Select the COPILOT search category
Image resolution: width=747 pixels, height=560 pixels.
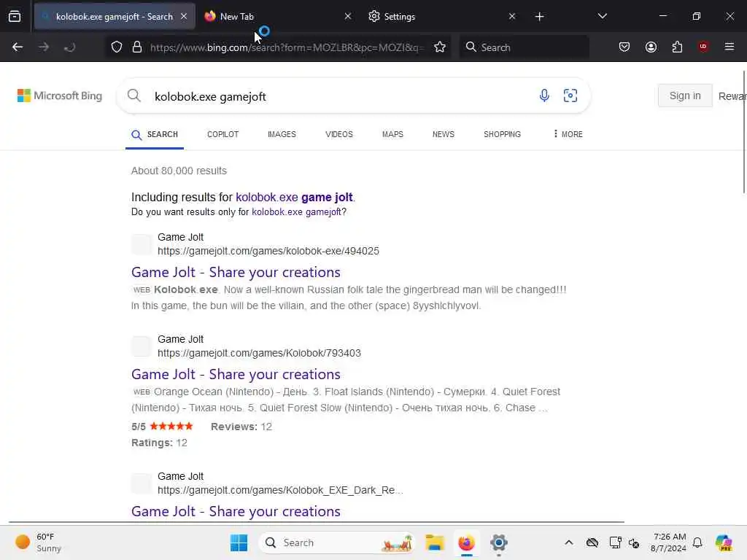223,134
